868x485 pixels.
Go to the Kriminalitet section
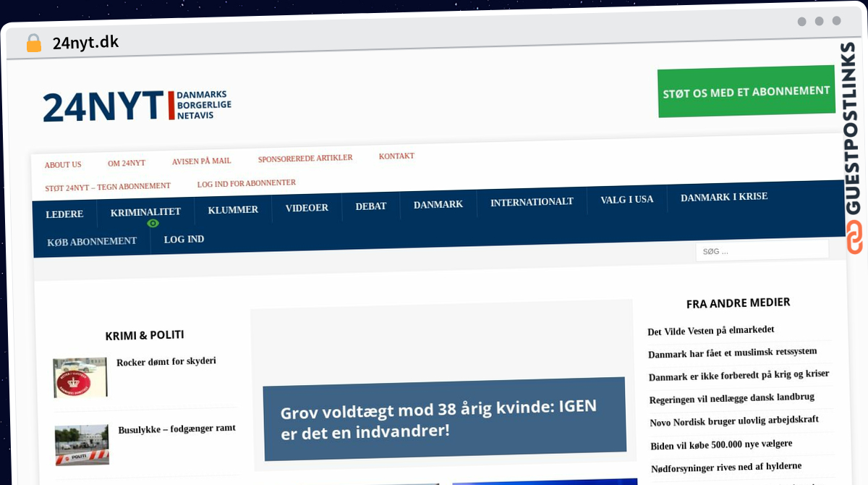[x=145, y=212]
